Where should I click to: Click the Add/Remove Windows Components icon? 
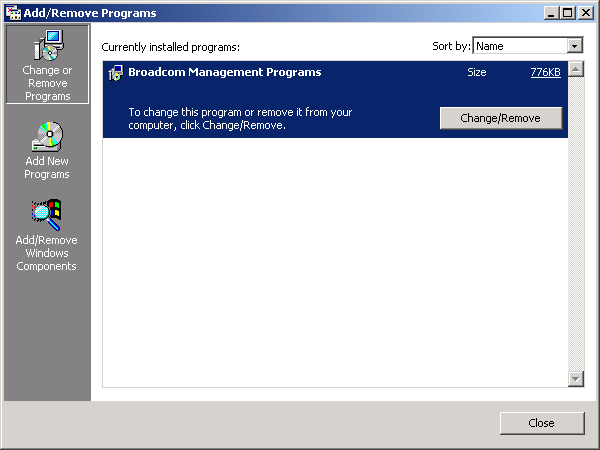[x=47, y=213]
